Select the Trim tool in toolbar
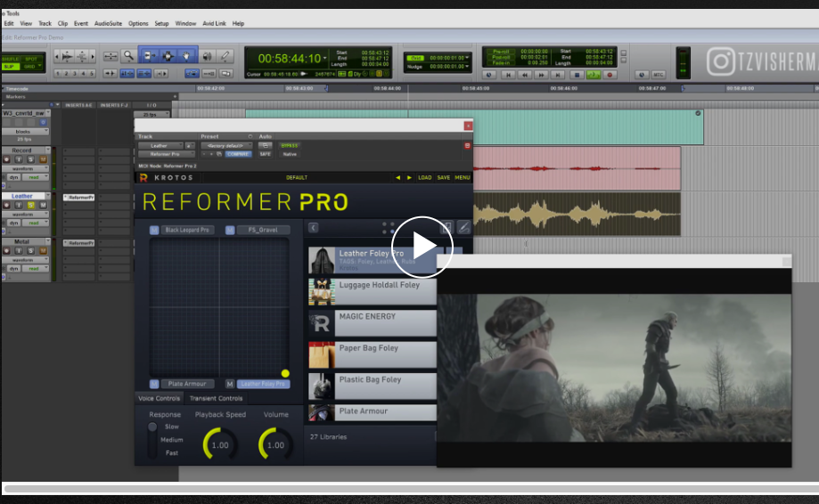Viewport: 819px width, 504px height. (x=149, y=56)
